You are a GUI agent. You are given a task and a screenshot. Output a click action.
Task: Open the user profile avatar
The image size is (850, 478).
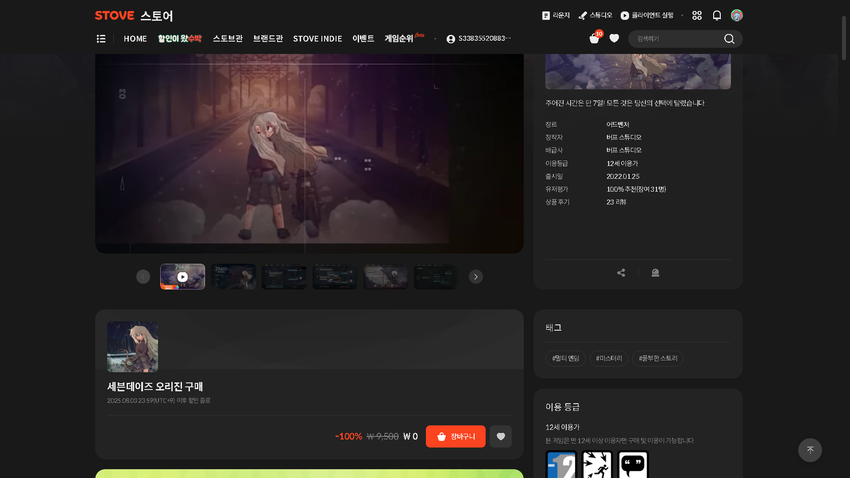click(x=736, y=16)
